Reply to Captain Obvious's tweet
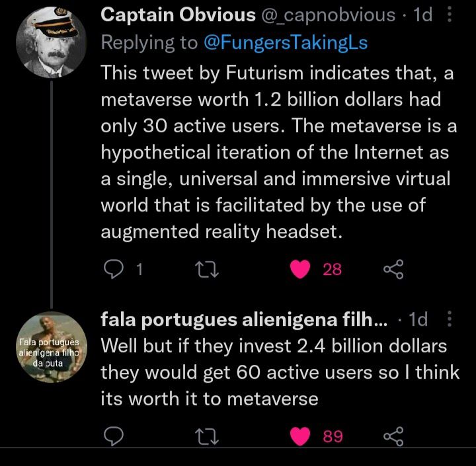 (x=114, y=269)
